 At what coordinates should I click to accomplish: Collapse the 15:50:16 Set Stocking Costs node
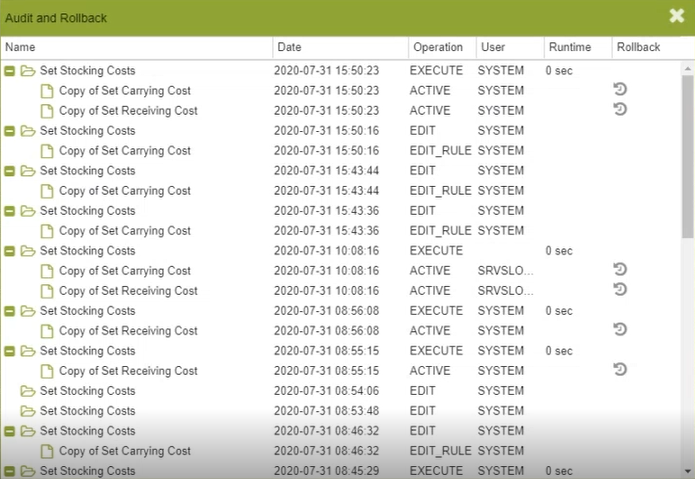click(x=10, y=131)
